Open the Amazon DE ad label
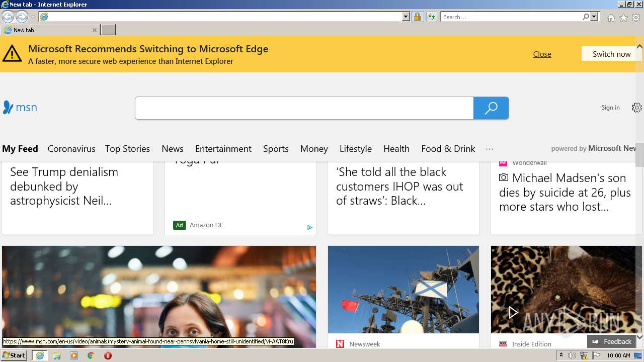644x362 pixels. click(206, 225)
